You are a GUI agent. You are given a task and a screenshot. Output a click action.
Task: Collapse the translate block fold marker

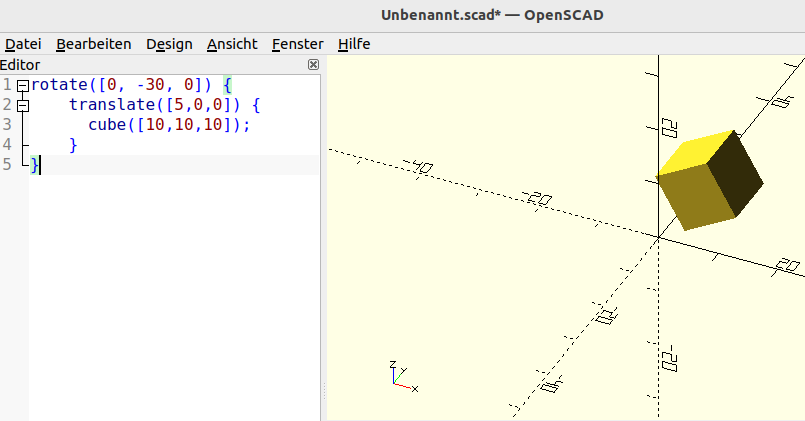coord(23,106)
